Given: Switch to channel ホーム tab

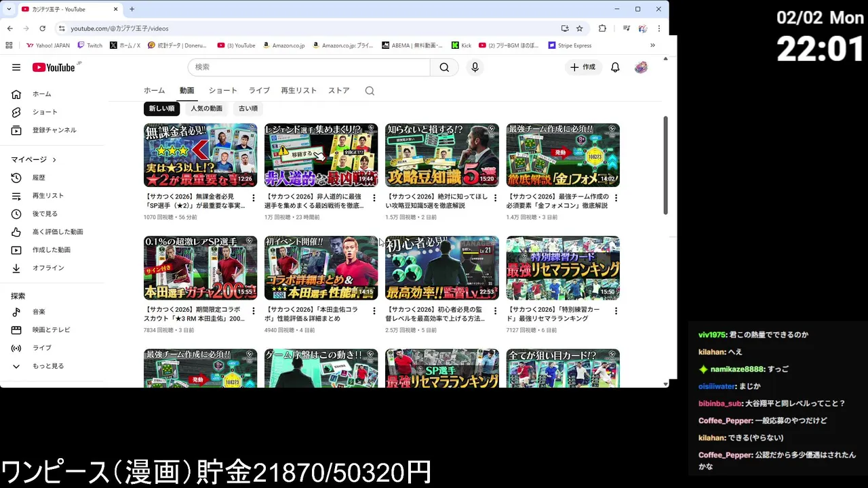Looking at the screenshot, I should (x=154, y=91).
